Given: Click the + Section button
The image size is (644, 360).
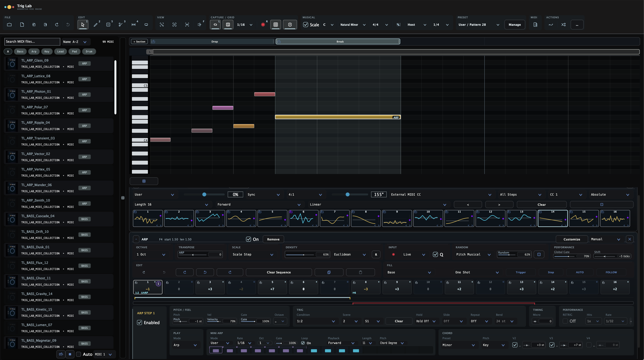Looking at the screenshot, I should [139, 41].
